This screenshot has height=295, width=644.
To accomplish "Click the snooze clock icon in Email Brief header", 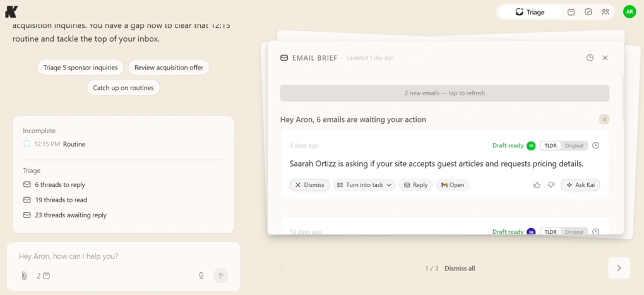I will point(590,58).
